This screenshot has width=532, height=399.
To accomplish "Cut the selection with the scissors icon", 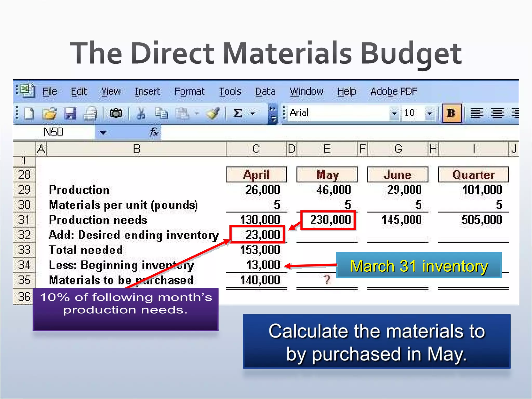I will [x=141, y=114].
